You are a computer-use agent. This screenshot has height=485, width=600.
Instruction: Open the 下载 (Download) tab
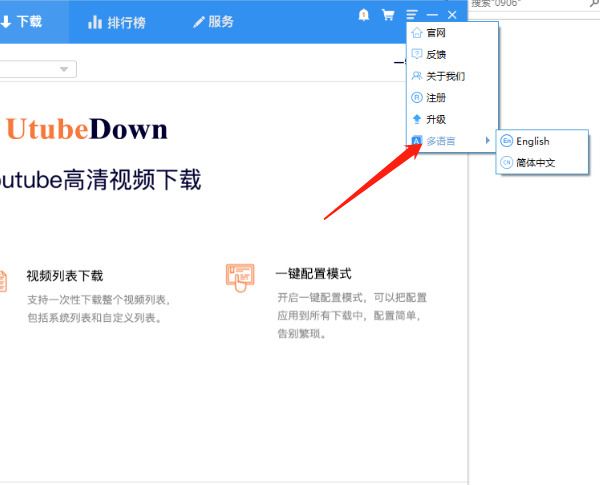pos(21,22)
